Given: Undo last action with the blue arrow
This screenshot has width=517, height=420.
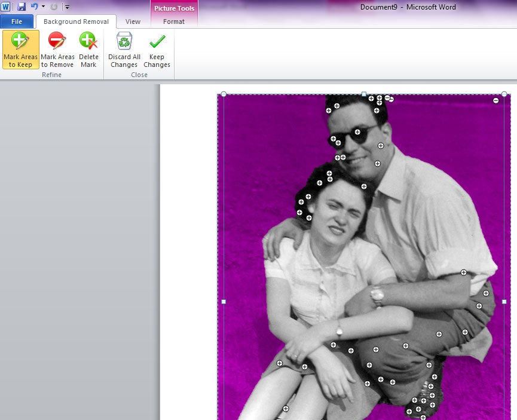Looking at the screenshot, I should [x=34, y=6].
